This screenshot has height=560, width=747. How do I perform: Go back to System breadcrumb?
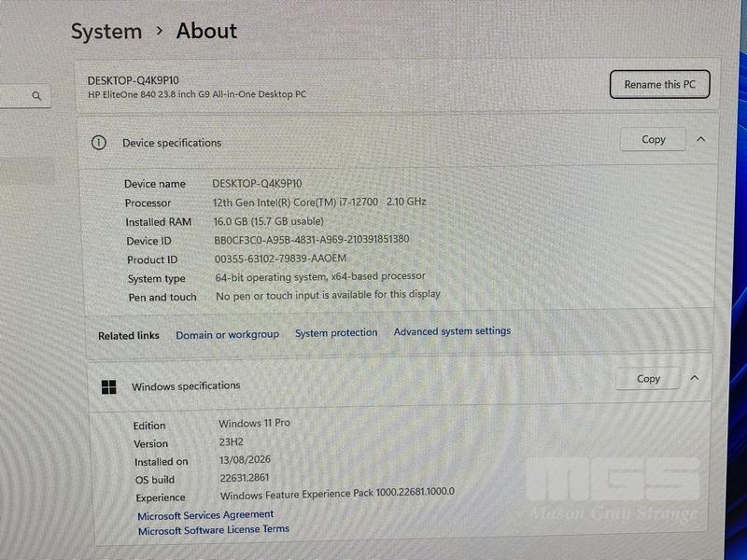[106, 32]
